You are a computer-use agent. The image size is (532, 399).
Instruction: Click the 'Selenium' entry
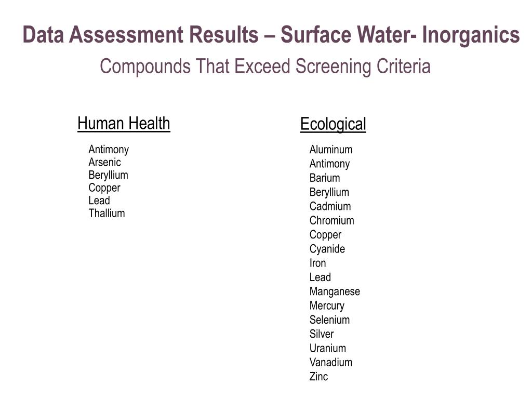[x=329, y=320]
